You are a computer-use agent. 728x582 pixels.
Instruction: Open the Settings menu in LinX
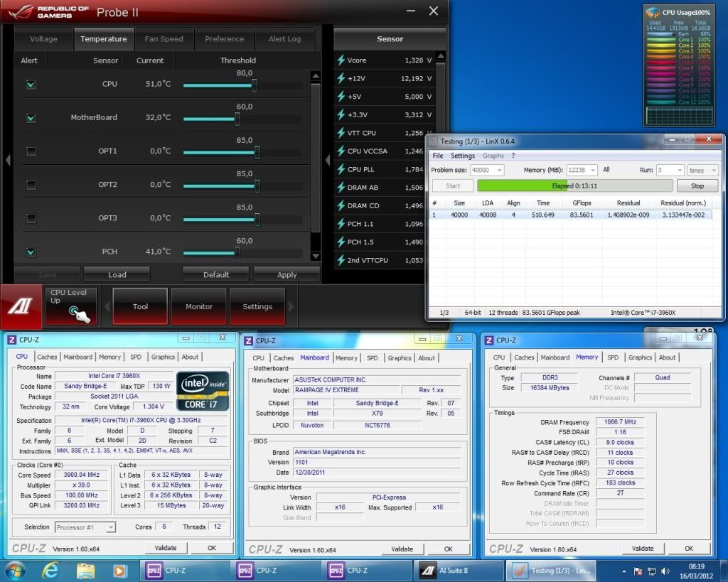coord(462,156)
